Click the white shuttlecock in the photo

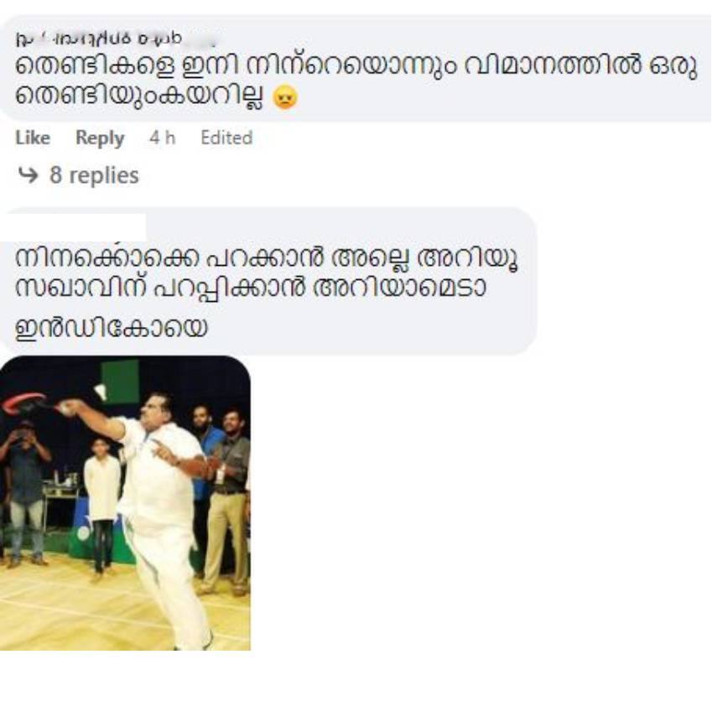coord(100,392)
